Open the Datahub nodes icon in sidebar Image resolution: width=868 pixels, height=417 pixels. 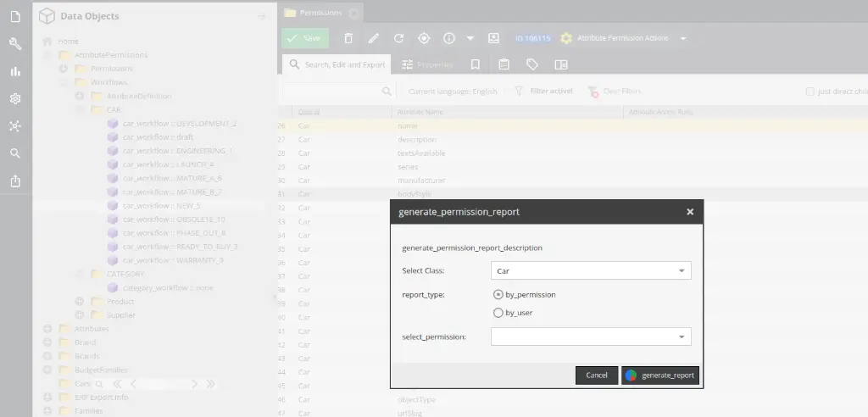coord(15,126)
